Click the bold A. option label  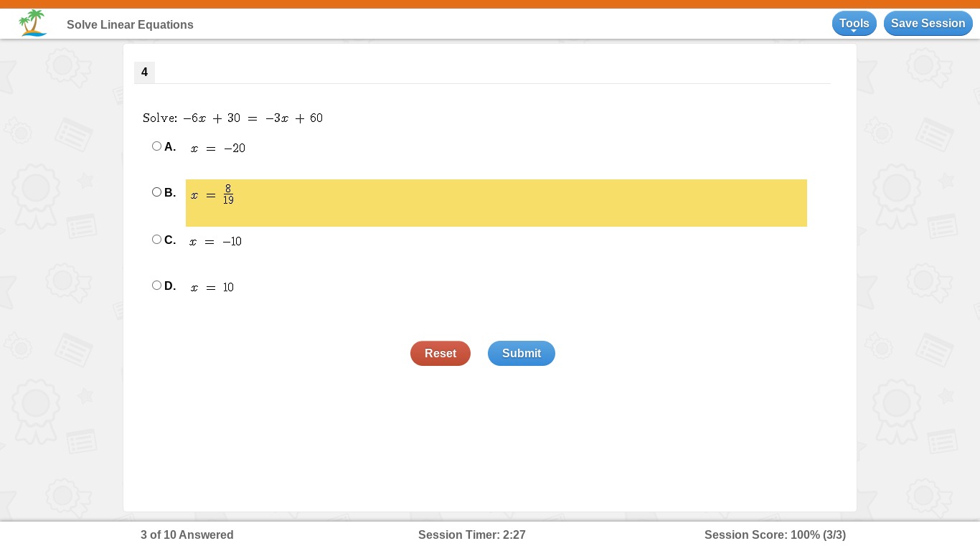click(x=170, y=147)
